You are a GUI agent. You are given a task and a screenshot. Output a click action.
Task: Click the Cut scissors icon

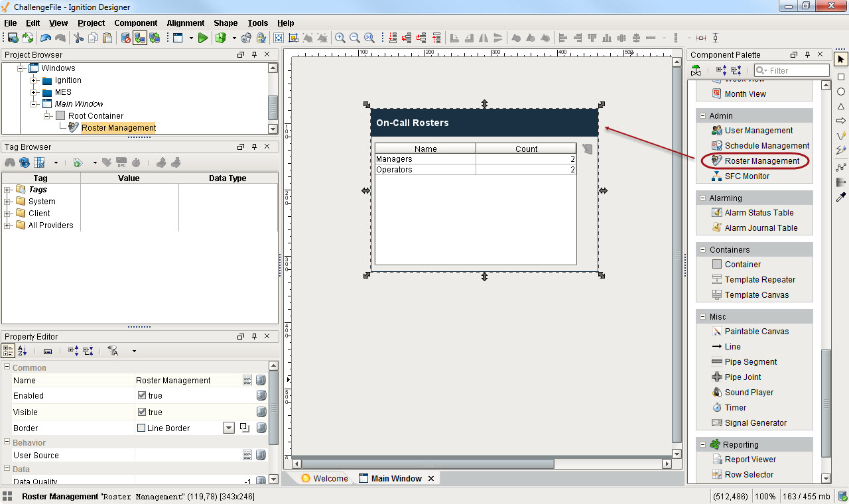78,38
